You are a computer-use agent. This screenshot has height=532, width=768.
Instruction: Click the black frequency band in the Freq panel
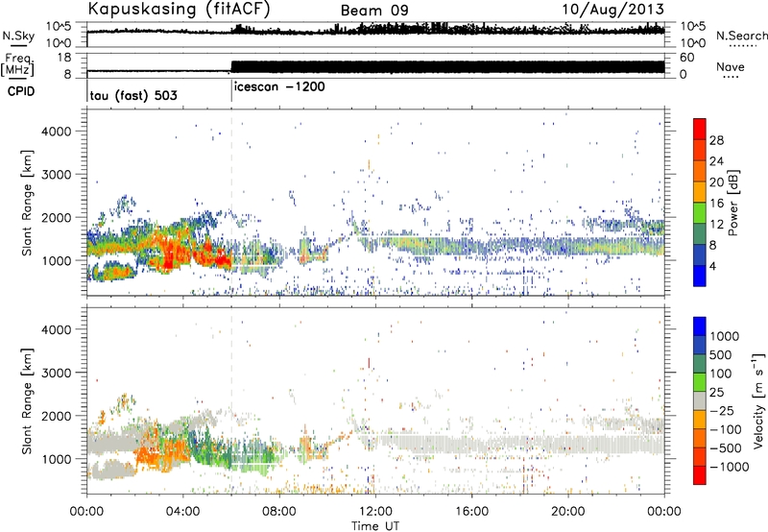(x=447, y=67)
